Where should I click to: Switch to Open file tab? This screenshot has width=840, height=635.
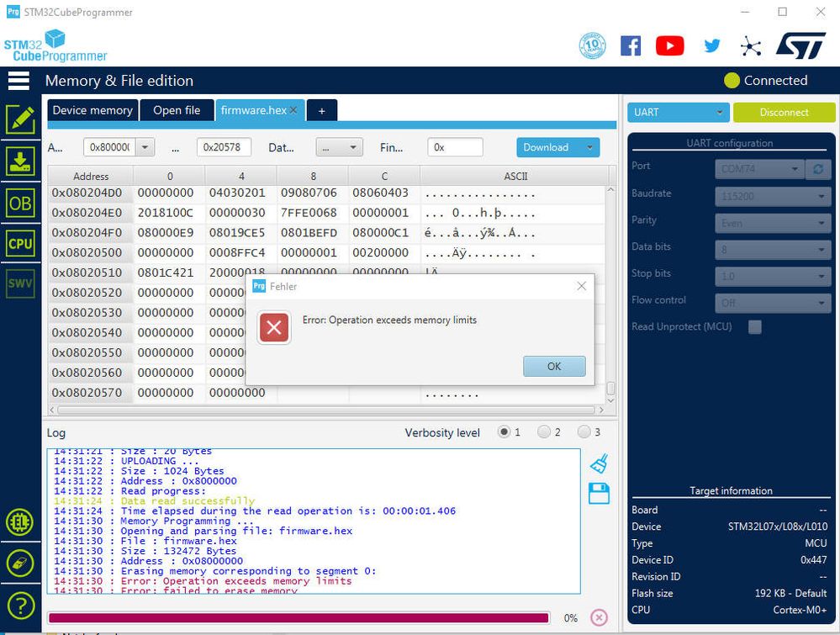pos(177,110)
